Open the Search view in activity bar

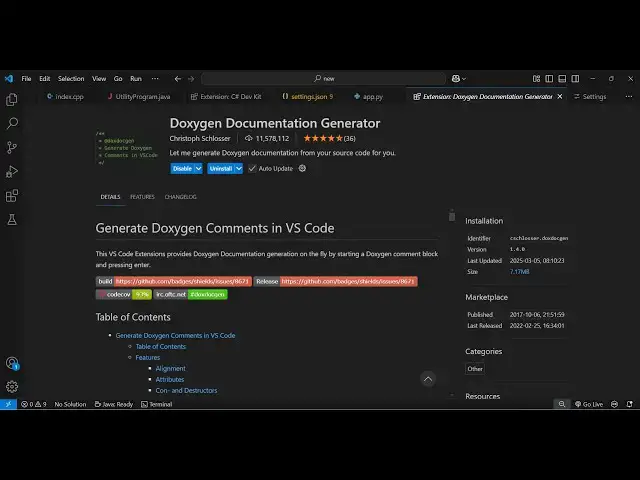[12, 123]
